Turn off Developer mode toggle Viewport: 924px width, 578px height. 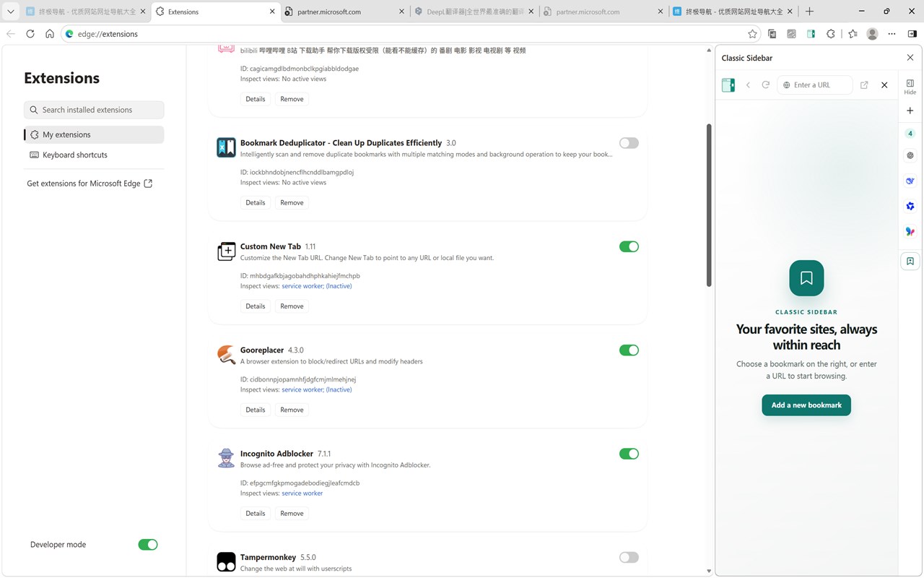148,545
